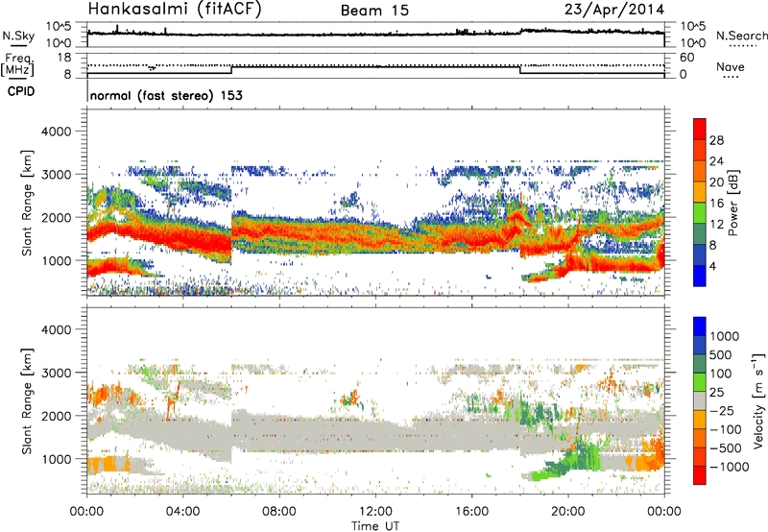Click the date '23/Apr/2014'
Image resolution: width=768 pixels, height=532 pixels.
pos(614,10)
